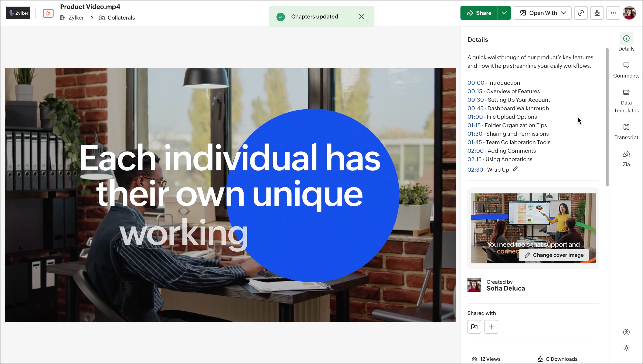Add a collaborator with the plus button
Screen dimensions: 643x364
coord(491,327)
